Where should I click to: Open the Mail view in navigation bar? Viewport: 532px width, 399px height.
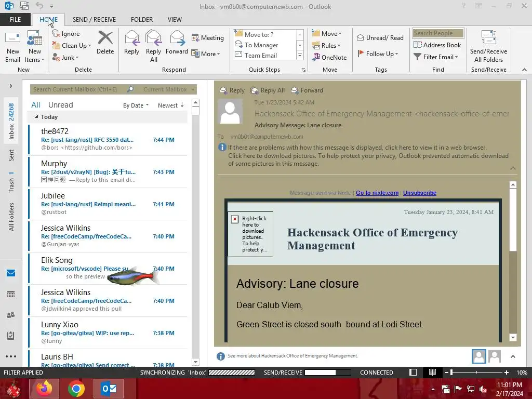[11, 273]
